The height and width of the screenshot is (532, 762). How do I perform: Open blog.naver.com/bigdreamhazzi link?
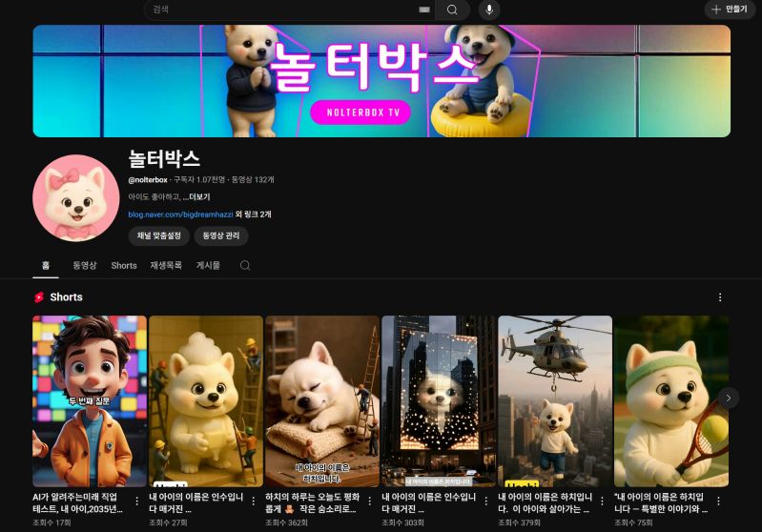tap(180, 215)
